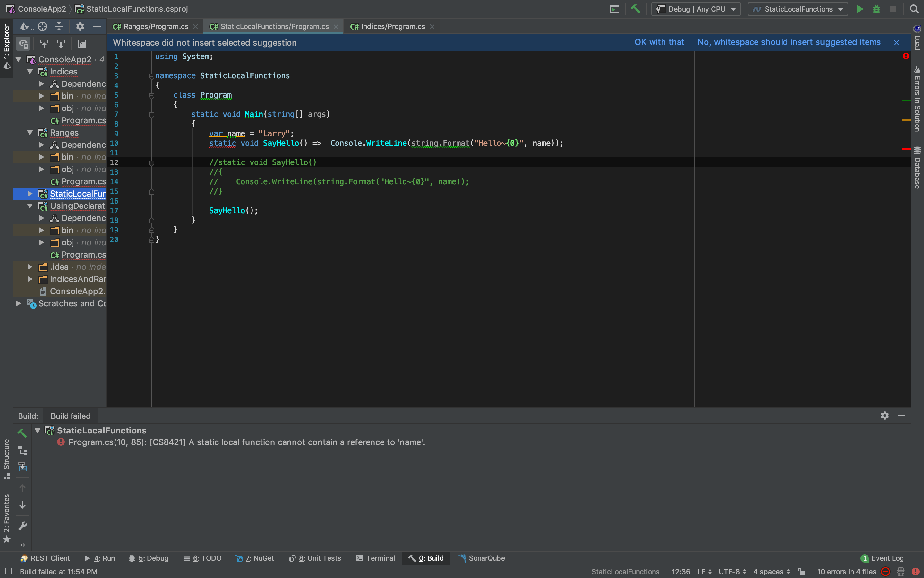The image size is (924, 578).
Task: Open the 6: TODO tool window
Action: pos(202,558)
